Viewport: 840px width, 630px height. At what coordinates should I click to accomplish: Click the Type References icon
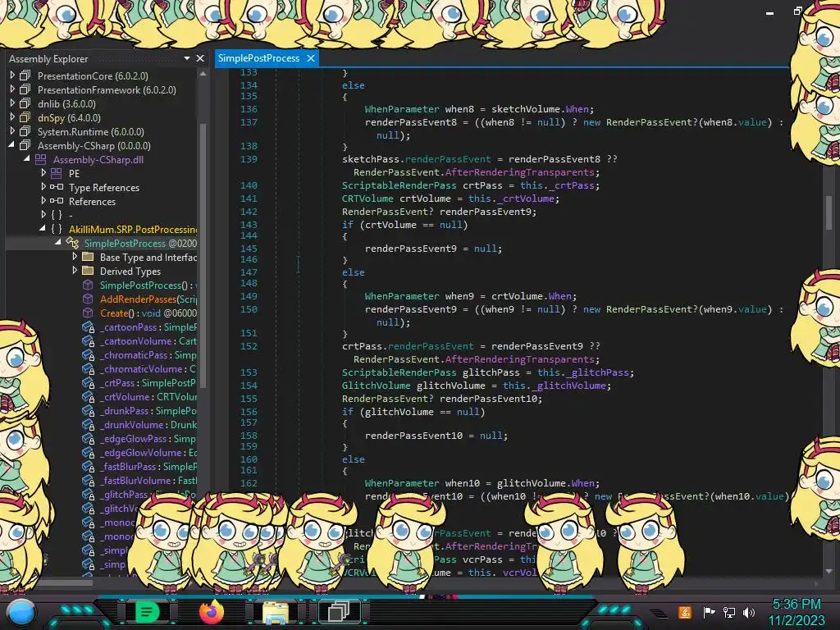tap(57, 187)
